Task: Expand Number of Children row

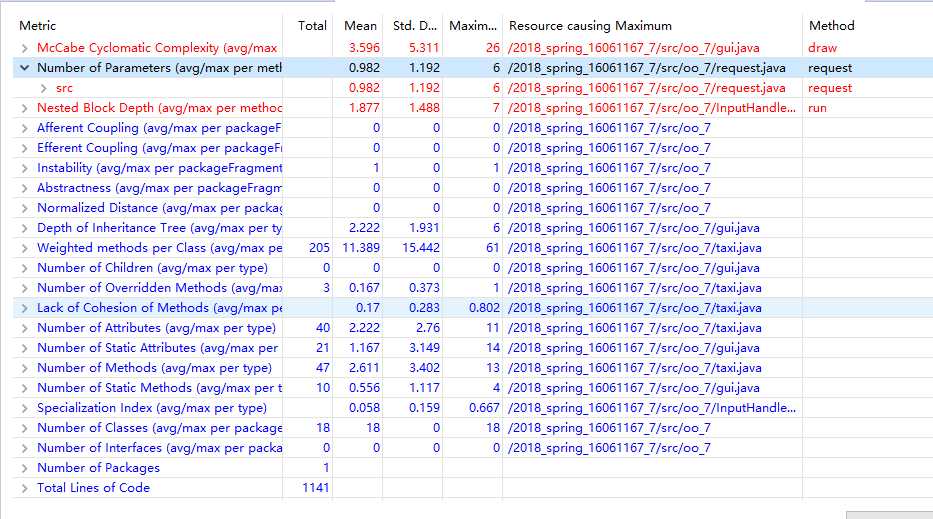Action: pyautogui.click(x=24, y=268)
